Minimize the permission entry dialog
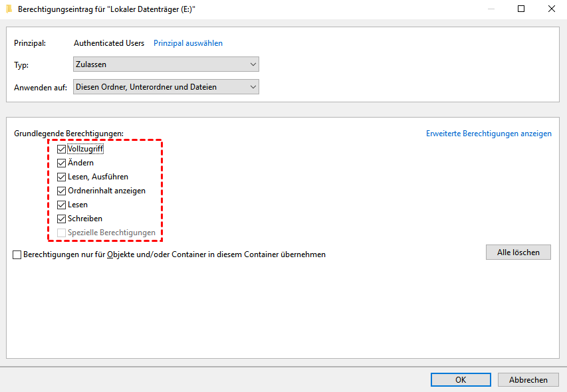This screenshot has width=567, height=392. tap(491, 9)
